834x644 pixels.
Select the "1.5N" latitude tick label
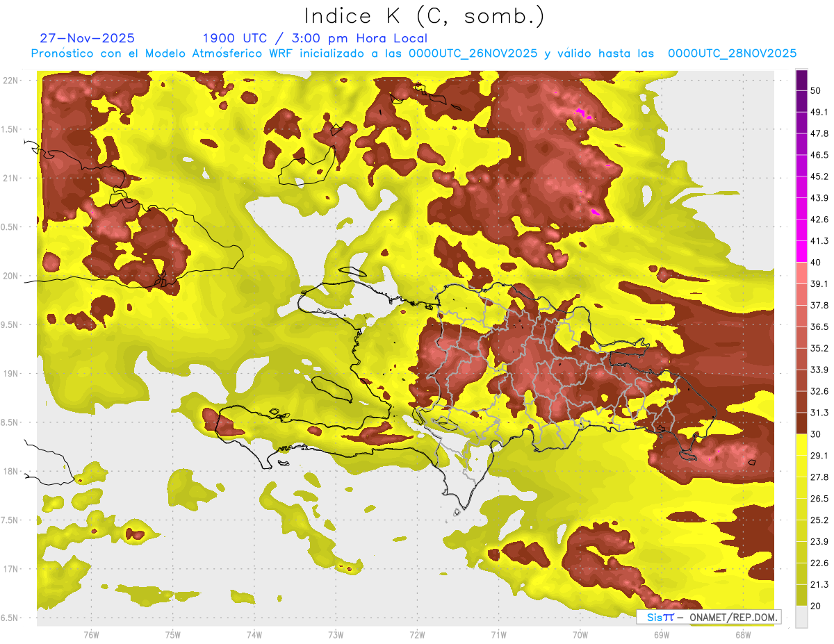click(x=11, y=130)
